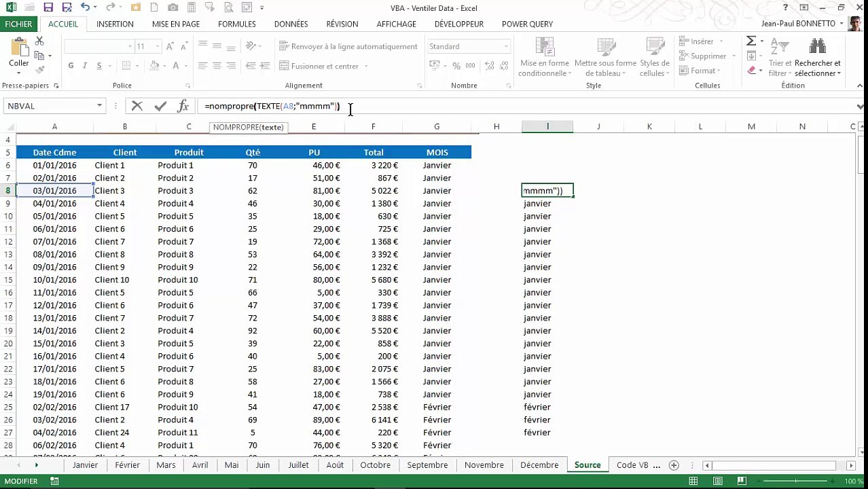
Task: Increase indent
Action: tap(265, 66)
